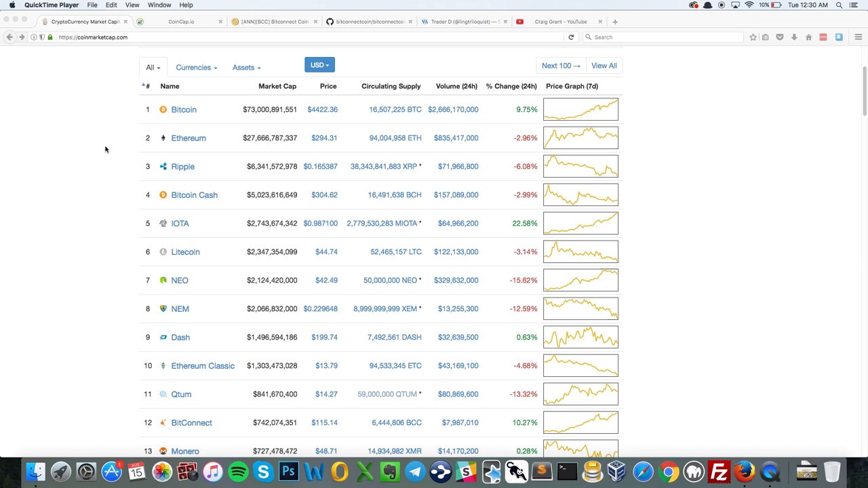Bookmark this page with the star icon

753,37
